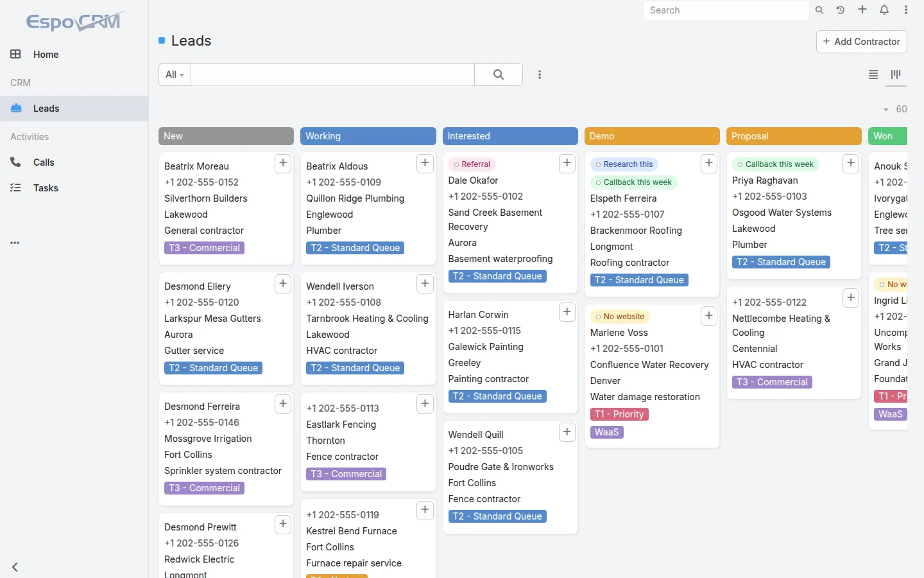924x578 pixels.
Task: Click Mossgrove Irrigation text
Action: [x=208, y=439]
